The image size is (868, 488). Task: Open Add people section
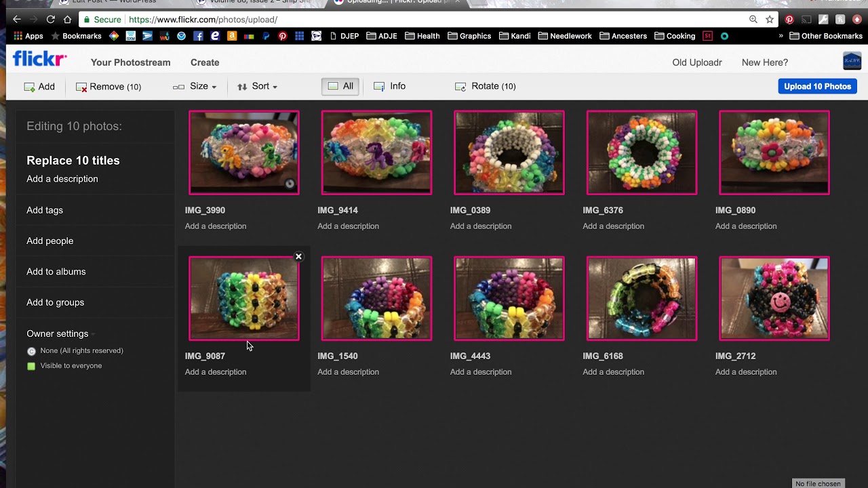click(50, 241)
